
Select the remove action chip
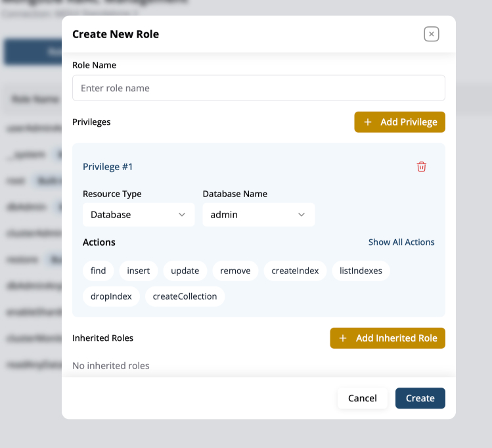tap(235, 271)
